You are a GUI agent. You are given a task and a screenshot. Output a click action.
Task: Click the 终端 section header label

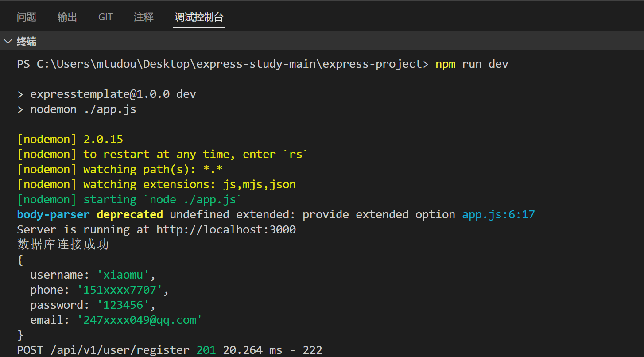pyautogui.click(x=27, y=42)
